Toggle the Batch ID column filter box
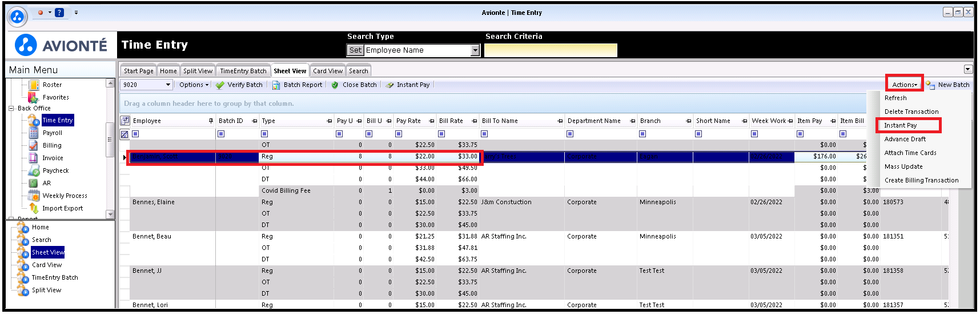This screenshot has width=980, height=314. [221, 134]
